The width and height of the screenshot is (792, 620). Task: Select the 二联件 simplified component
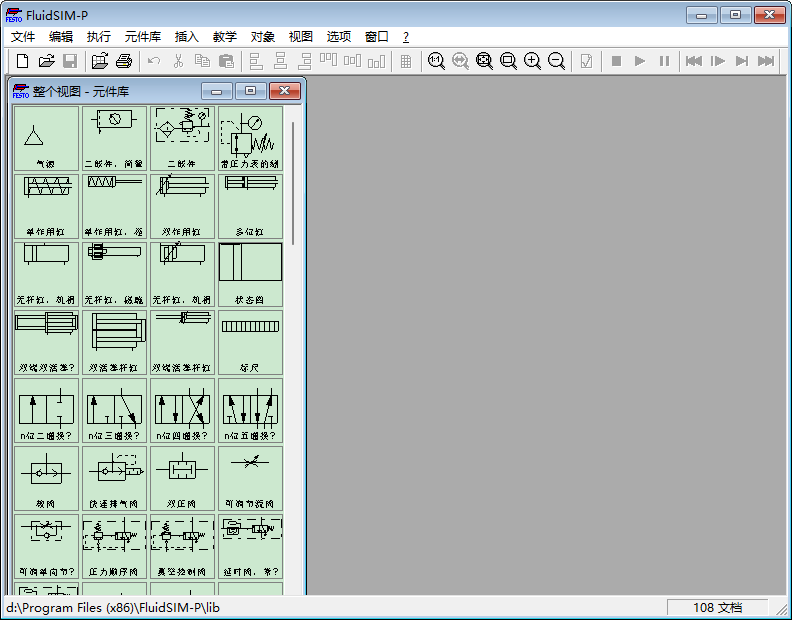tap(114, 138)
